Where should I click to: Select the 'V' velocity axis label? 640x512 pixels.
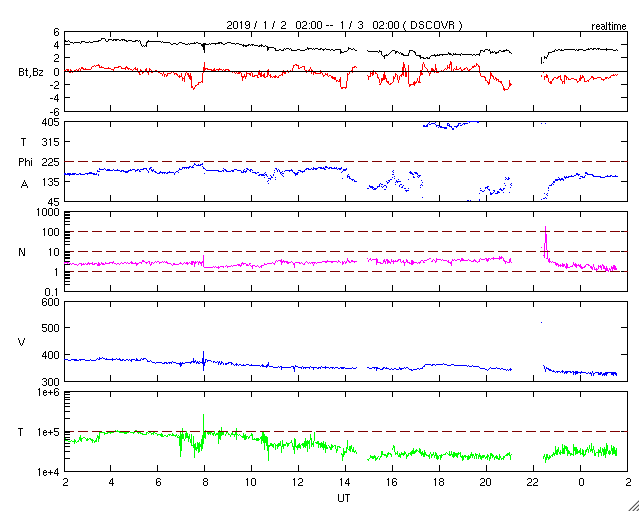tap(22, 342)
